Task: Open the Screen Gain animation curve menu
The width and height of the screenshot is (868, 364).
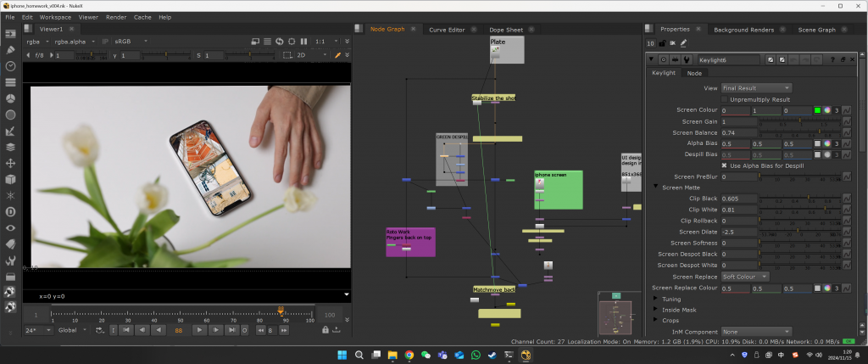Action: click(847, 122)
